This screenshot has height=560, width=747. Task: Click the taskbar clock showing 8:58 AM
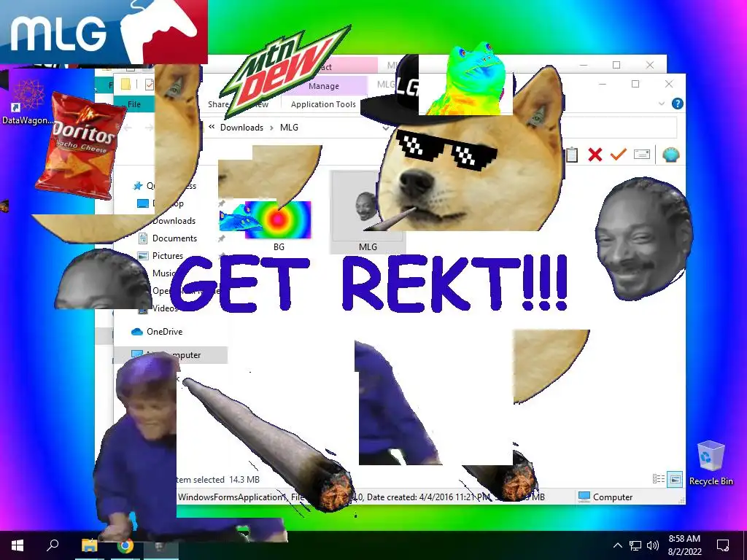(x=684, y=545)
